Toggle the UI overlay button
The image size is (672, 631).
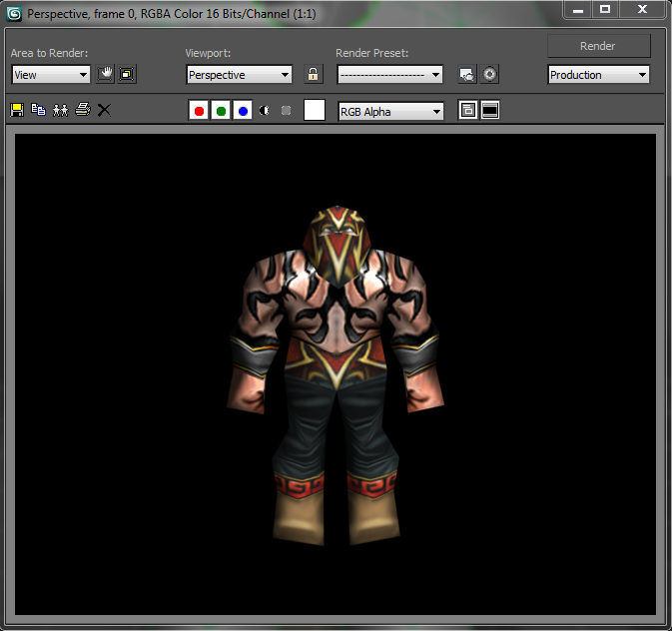468,110
